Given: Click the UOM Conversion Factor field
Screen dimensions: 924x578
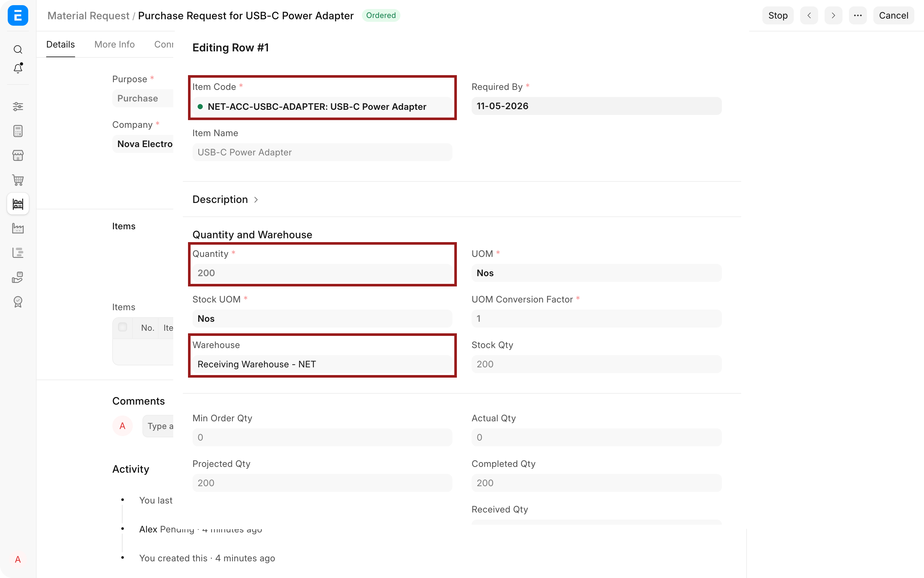Looking at the screenshot, I should coord(596,319).
